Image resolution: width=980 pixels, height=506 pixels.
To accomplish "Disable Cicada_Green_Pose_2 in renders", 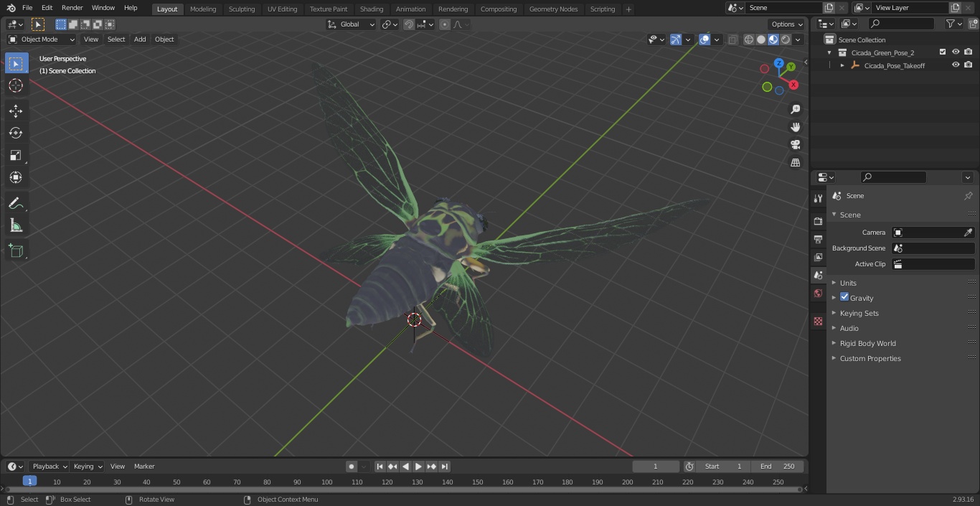I will point(969,52).
